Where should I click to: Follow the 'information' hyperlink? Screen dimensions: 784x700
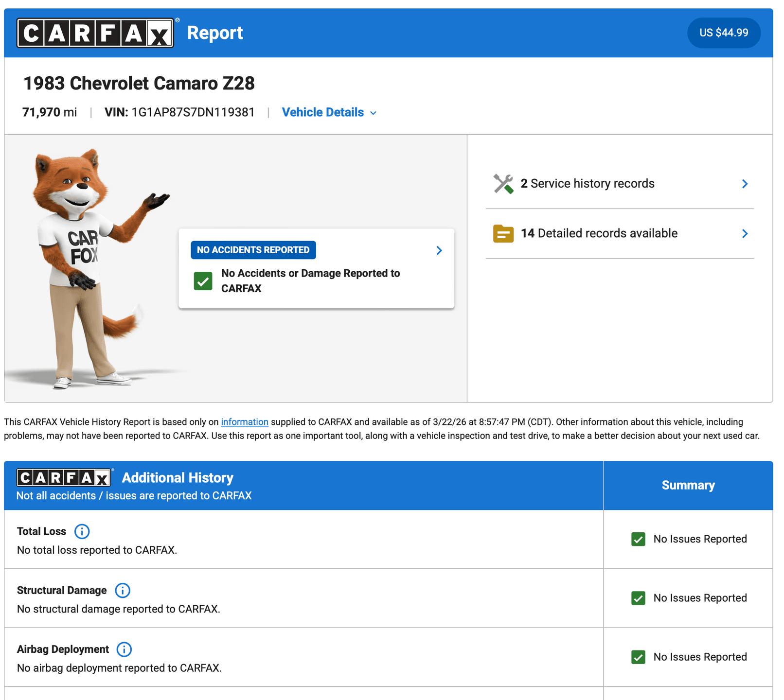click(244, 422)
